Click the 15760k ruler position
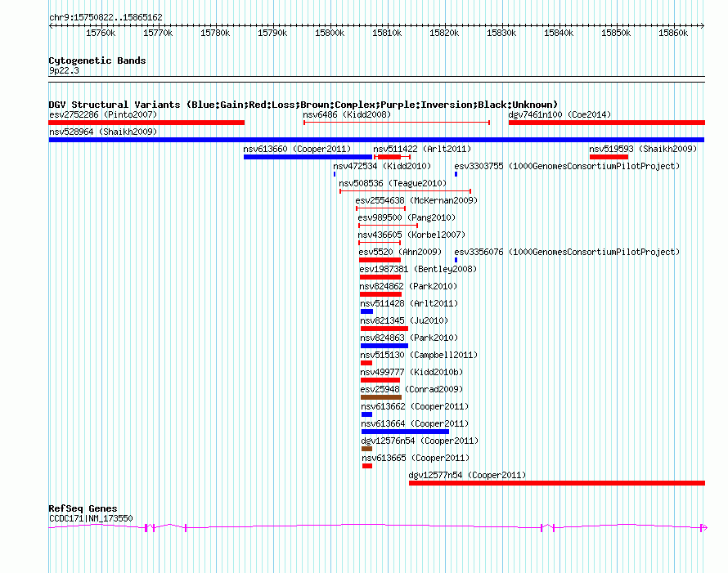This screenshot has height=573, width=728. pyautogui.click(x=101, y=33)
